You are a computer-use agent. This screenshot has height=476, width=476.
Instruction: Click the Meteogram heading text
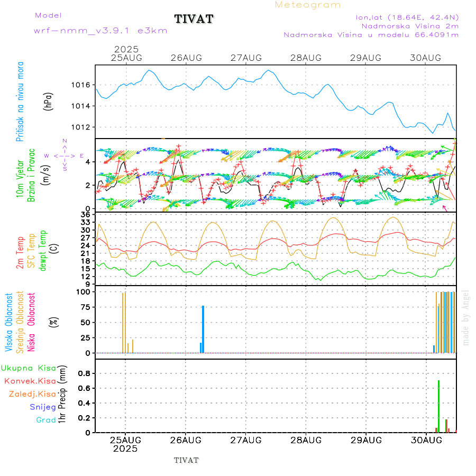coord(308,5)
